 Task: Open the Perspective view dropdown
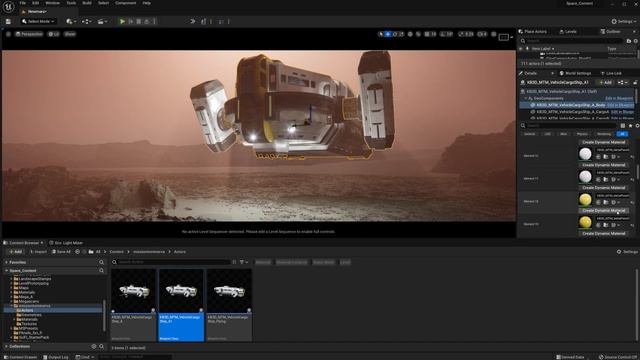pos(29,34)
